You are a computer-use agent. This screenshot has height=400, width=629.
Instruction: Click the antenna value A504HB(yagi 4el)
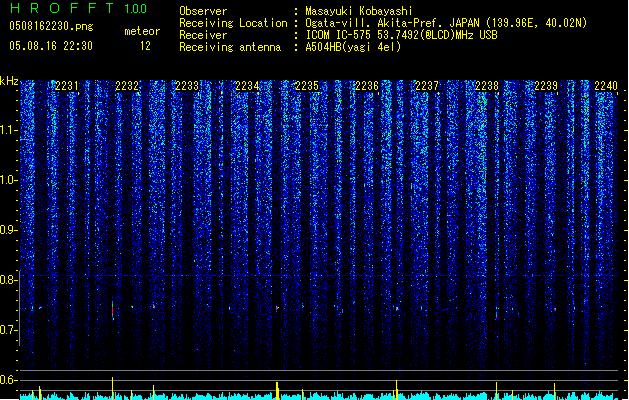click(x=353, y=47)
